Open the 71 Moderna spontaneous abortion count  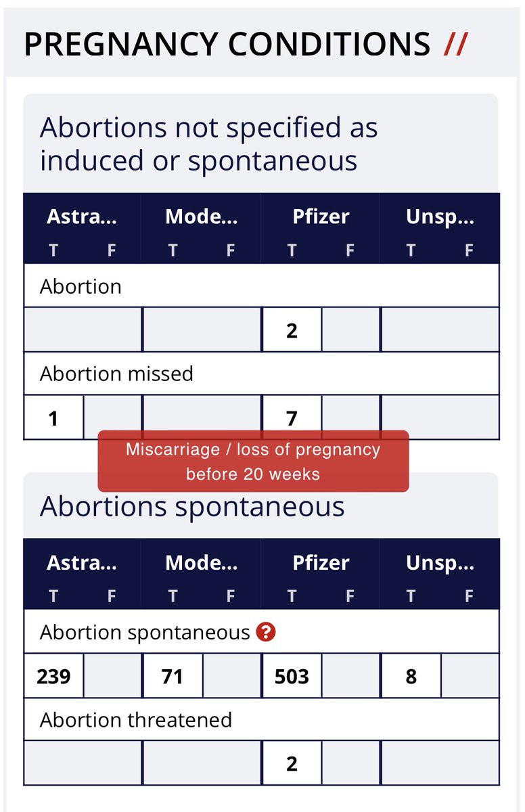[x=173, y=676]
